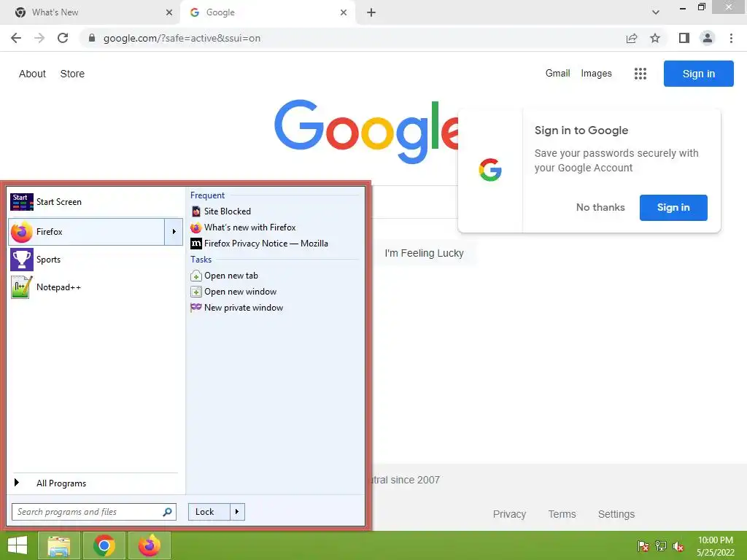
Task: Close the Google tab
Action: pyautogui.click(x=344, y=12)
